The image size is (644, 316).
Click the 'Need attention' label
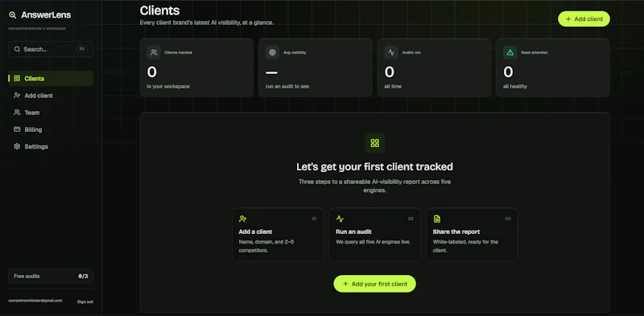tap(534, 52)
